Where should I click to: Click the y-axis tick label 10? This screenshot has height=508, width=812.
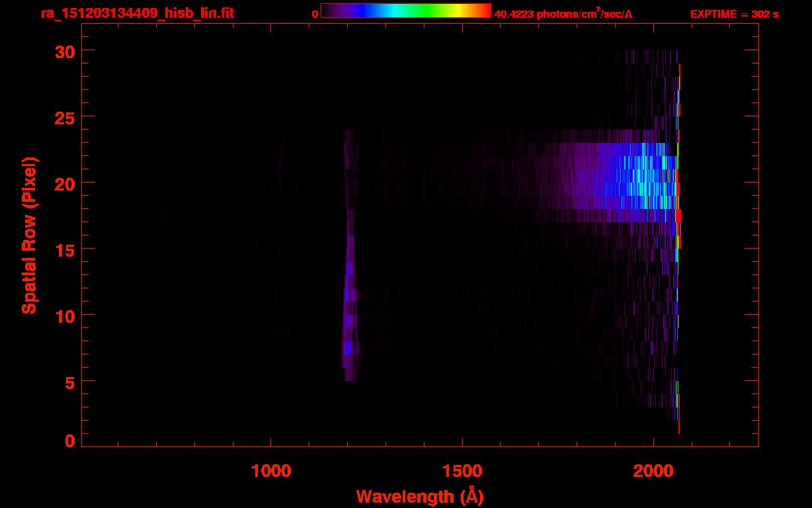click(65, 315)
